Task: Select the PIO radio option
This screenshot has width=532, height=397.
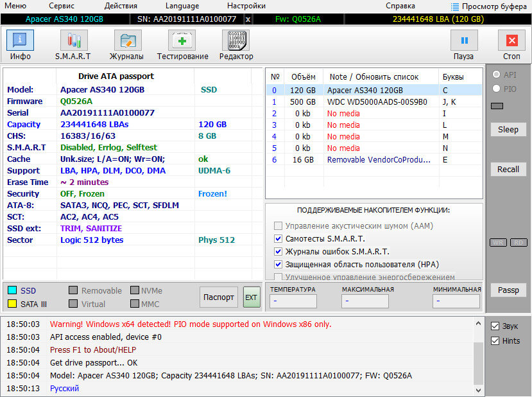Action: tap(496, 89)
